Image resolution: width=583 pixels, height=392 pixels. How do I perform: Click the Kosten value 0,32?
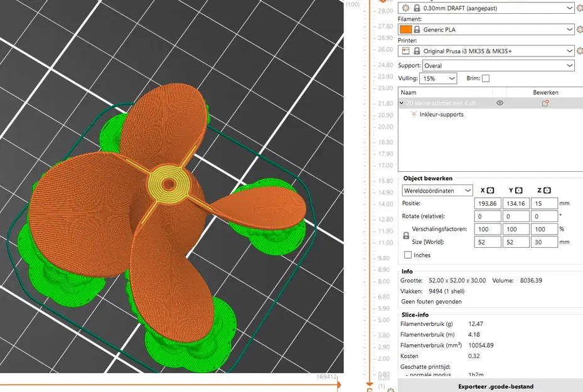474,356
